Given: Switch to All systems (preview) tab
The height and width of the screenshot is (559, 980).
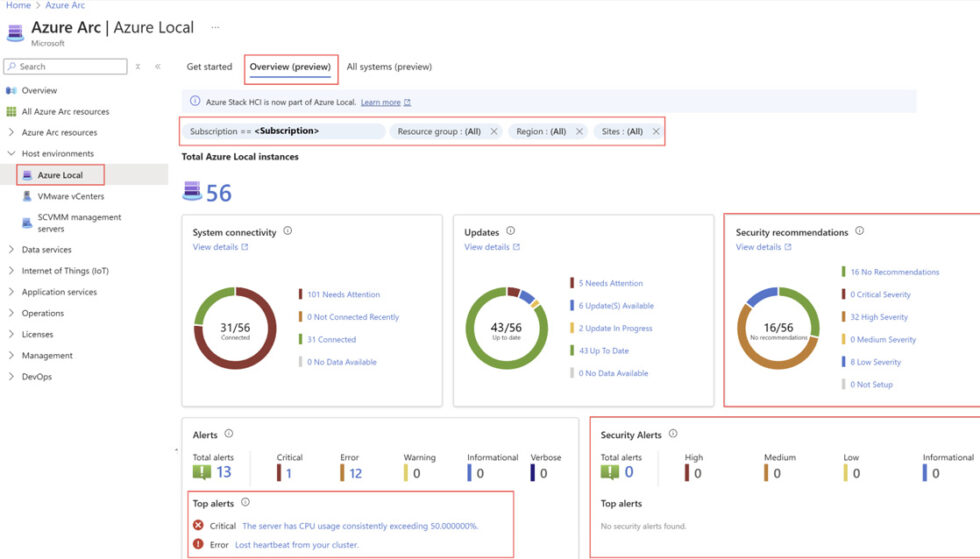Looking at the screenshot, I should [x=389, y=67].
